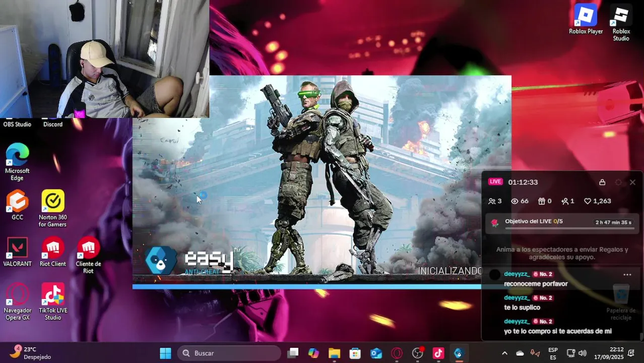
Task: Open the volume speaker tray icon
Action: point(583,353)
